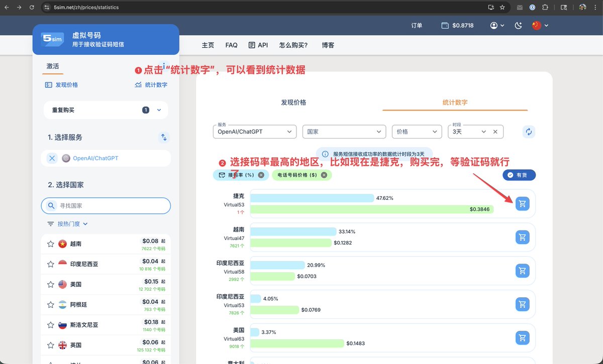Click the refresh statistics icon

[529, 132]
